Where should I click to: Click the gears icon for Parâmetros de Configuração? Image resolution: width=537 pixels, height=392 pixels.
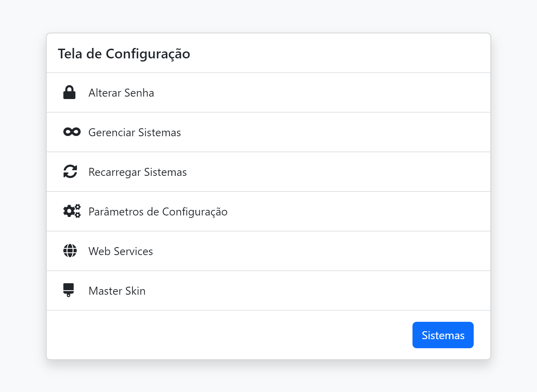72,211
